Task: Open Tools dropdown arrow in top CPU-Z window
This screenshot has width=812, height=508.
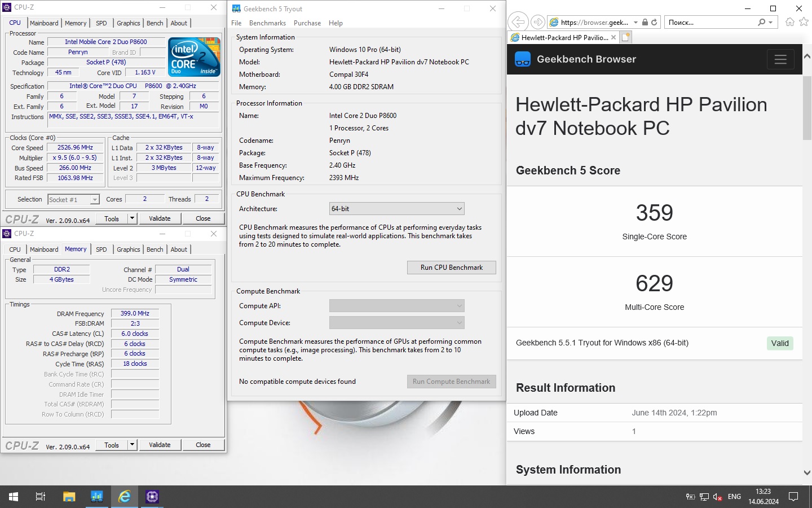Action: (x=132, y=218)
